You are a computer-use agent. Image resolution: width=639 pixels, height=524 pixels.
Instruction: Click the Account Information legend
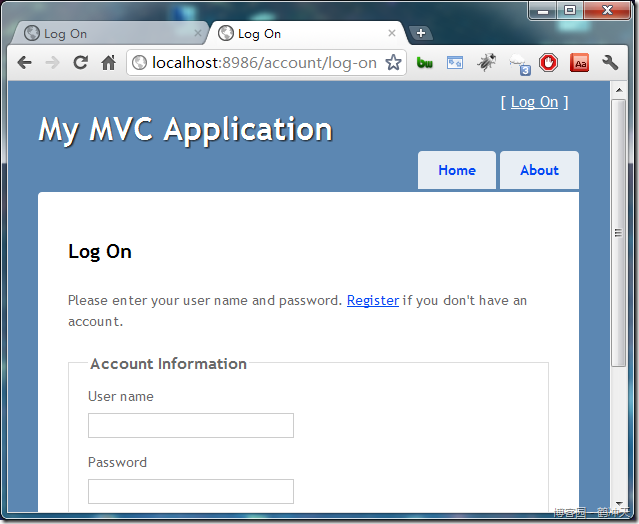pos(168,364)
